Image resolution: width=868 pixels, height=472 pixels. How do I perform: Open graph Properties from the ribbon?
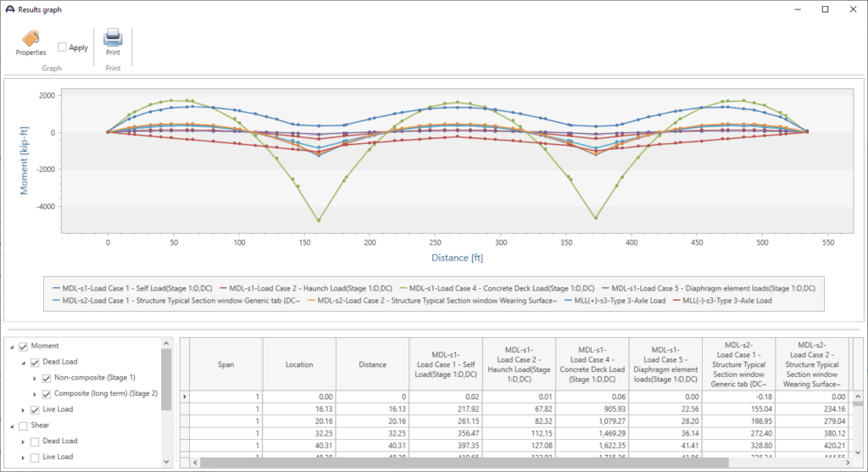[31, 42]
